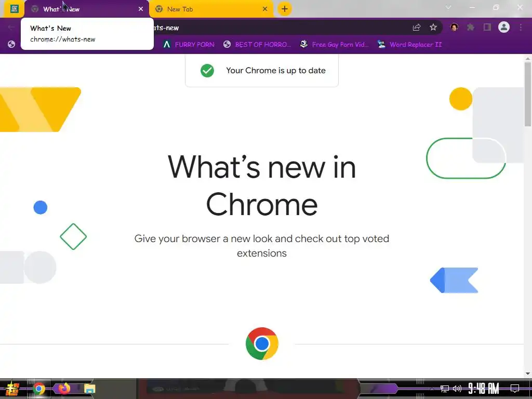Click the green checkmark update icon
Screen dimensions: 532x399
207,71
